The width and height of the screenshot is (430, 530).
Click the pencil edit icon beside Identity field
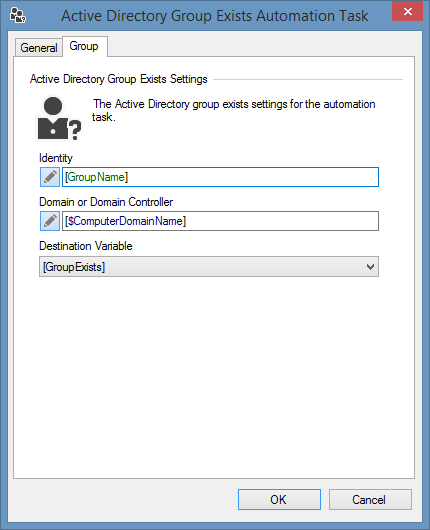pyautogui.click(x=50, y=177)
